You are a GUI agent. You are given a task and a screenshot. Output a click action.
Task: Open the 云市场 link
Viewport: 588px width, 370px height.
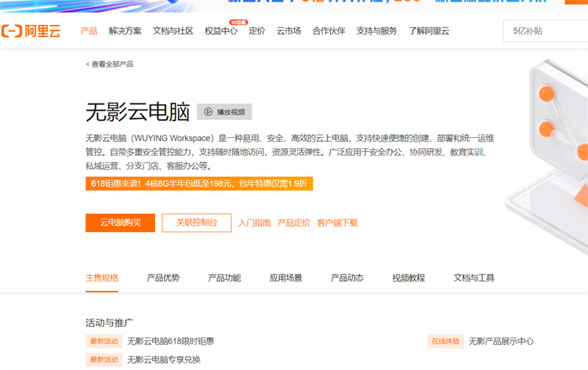289,31
